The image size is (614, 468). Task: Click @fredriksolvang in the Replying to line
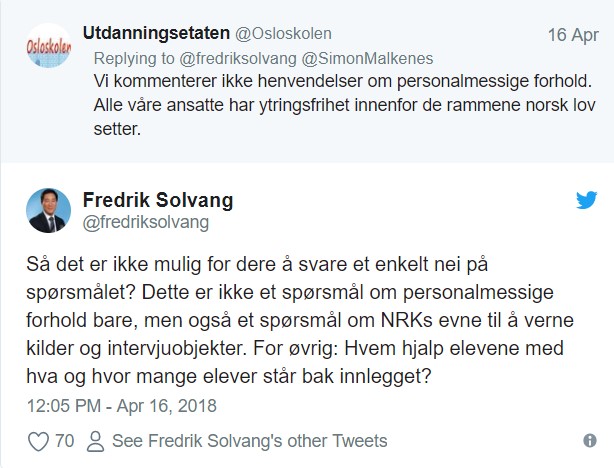[235, 58]
